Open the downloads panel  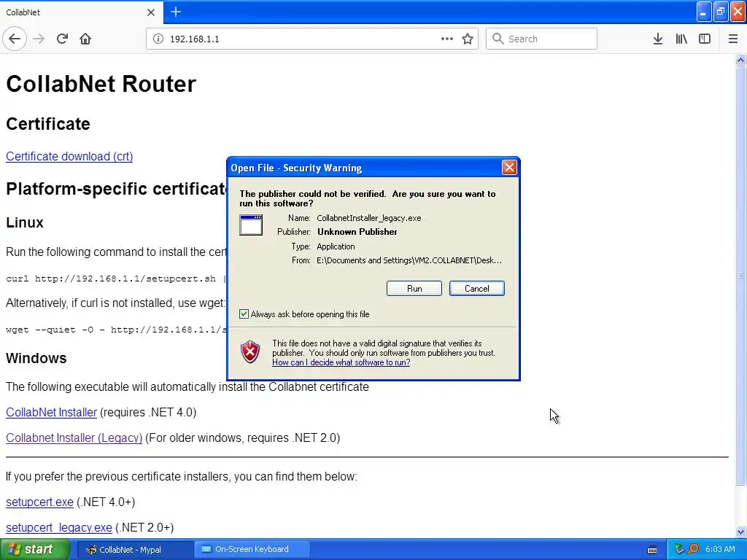tap(658, 39)
